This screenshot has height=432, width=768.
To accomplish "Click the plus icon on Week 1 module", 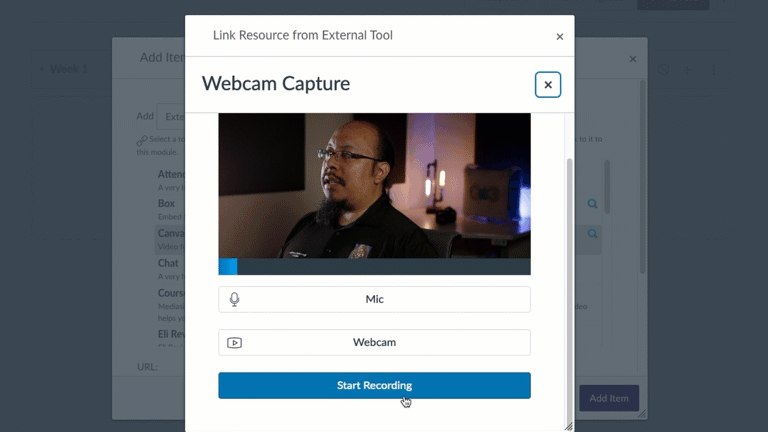I will (687, 70).
